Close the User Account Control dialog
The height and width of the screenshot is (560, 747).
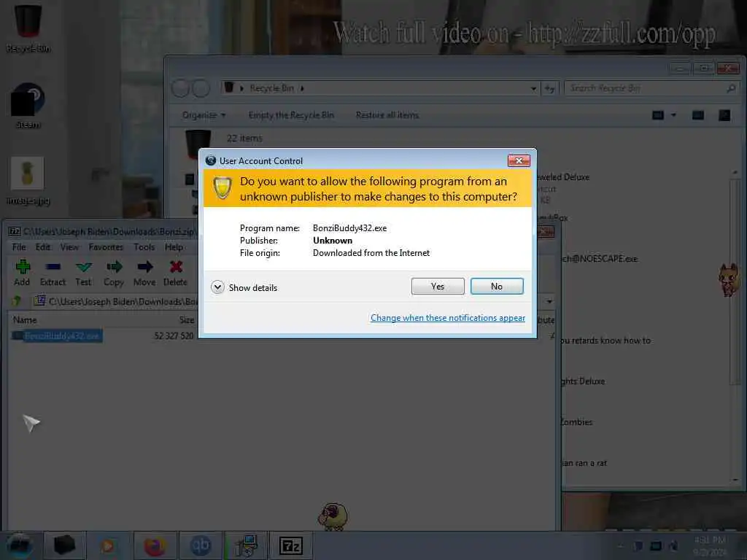pyautogui.click(x=519, y=161)
